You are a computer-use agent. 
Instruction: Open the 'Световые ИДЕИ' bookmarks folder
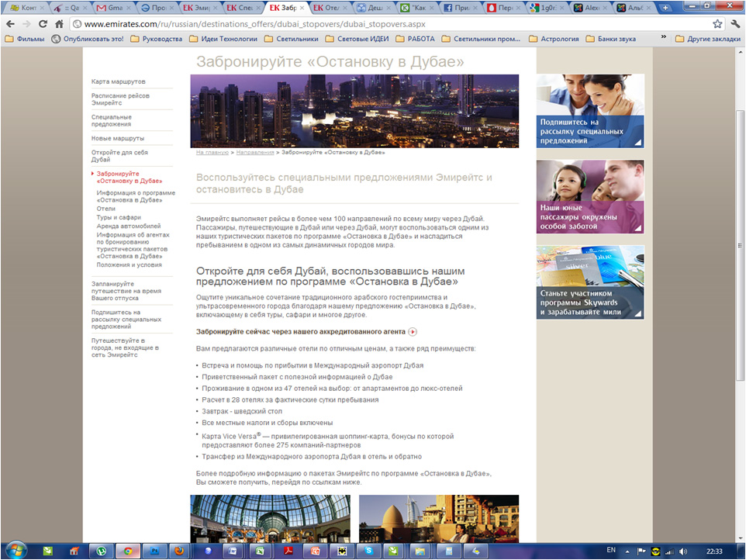357,39
